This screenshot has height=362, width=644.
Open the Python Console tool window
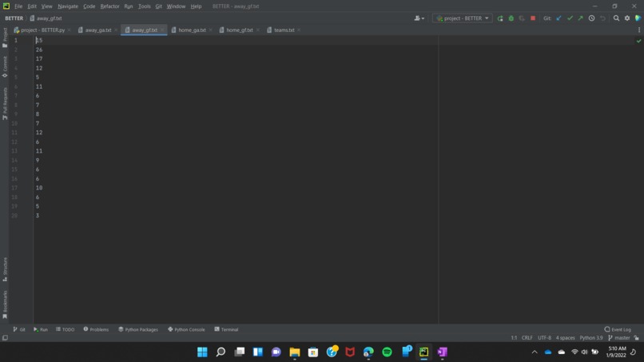coord(186,329)
